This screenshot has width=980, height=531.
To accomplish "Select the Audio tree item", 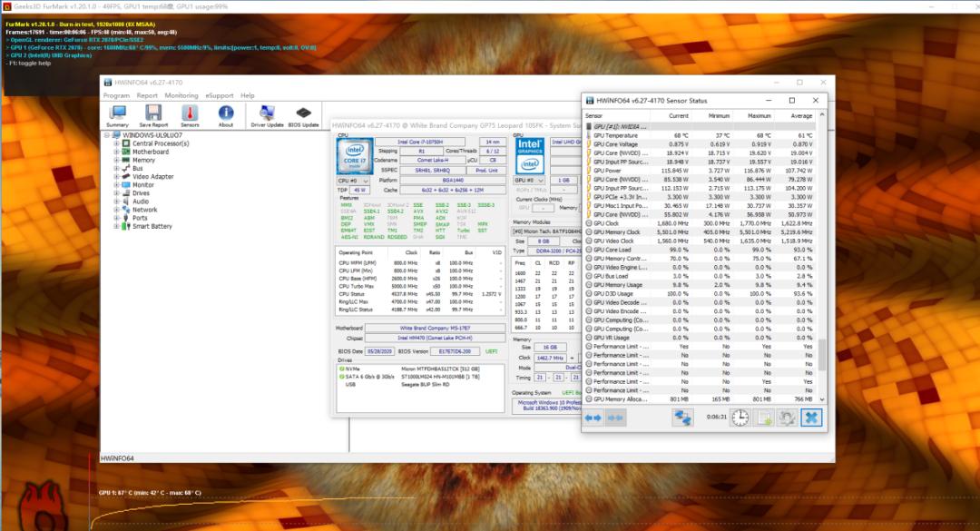I will (x=141, y=202).
